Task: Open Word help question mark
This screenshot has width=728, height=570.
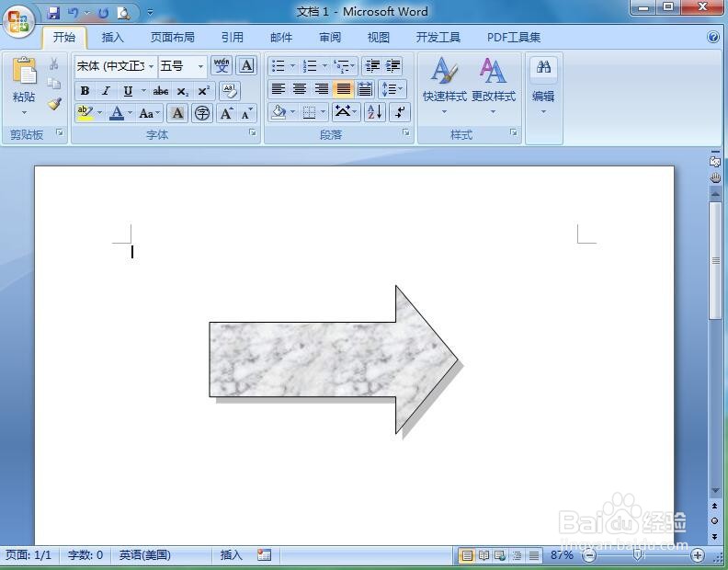Action: click(713, 37)
